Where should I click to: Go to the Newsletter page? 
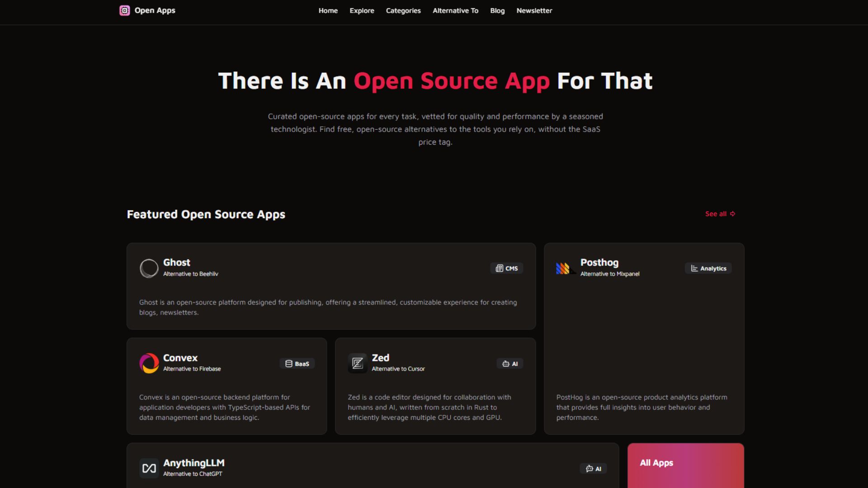pos(534,10)
